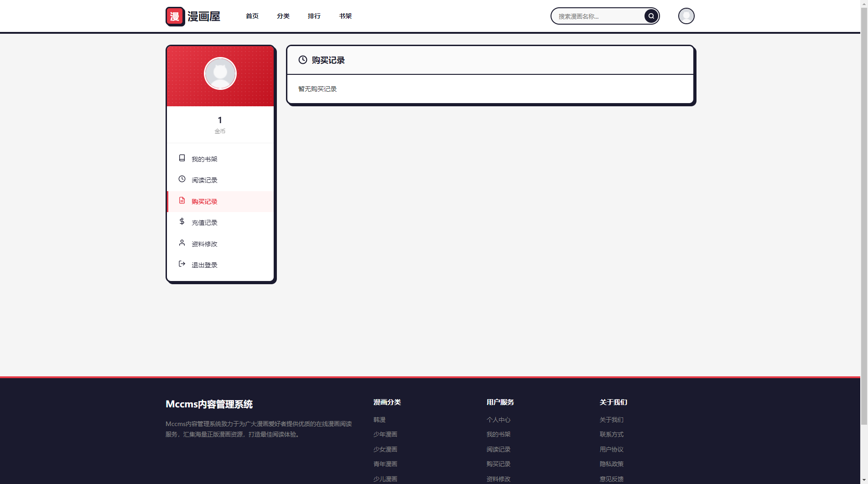Image resolution: width=868 pixels, height=484 pixels.
Task: Click the 我的书架 book icon
Action: (x=182, y=158)
